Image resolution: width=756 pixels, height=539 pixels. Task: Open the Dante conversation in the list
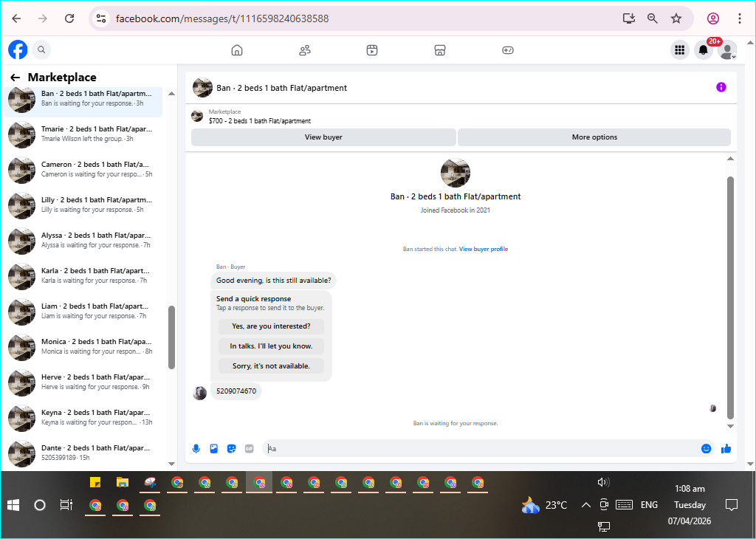click(x=83, y=453)
